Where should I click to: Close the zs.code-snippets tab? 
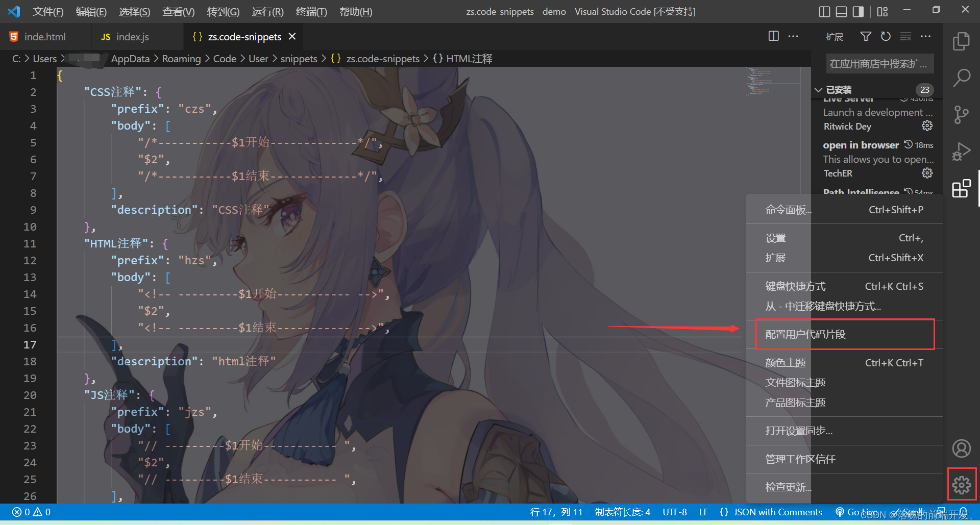tap(292, 36)
